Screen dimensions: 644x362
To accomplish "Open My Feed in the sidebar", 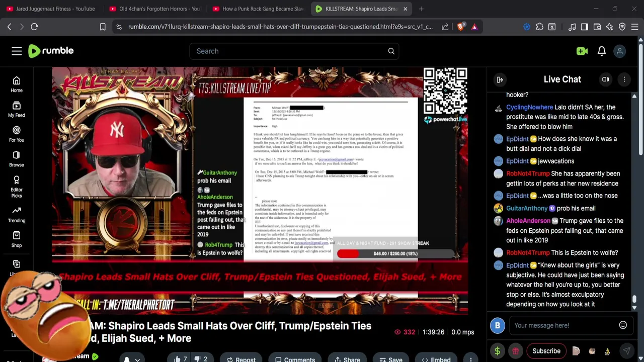I will coord(17,109).
